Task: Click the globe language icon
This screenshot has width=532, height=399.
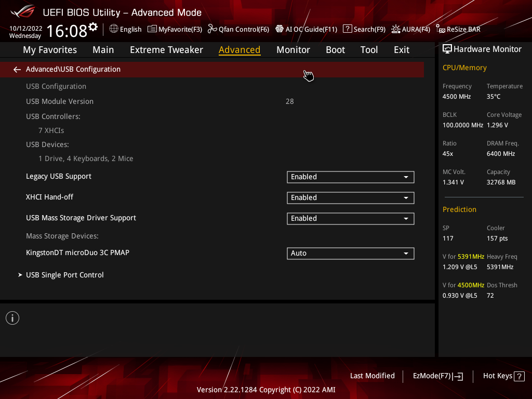Action: pos(114,29)
